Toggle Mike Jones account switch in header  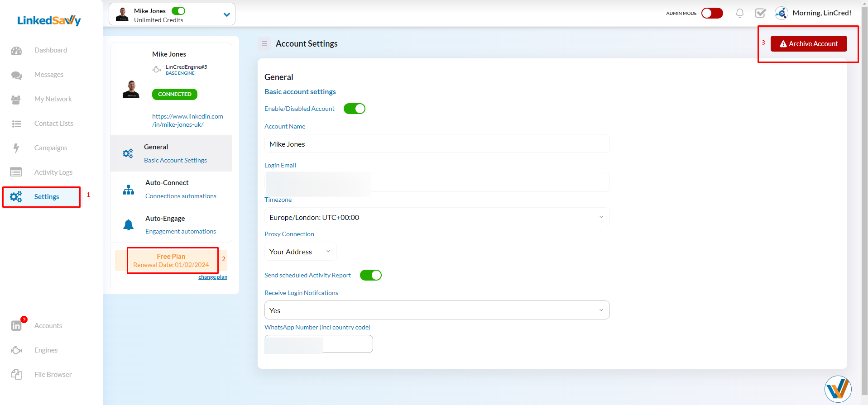178,11
